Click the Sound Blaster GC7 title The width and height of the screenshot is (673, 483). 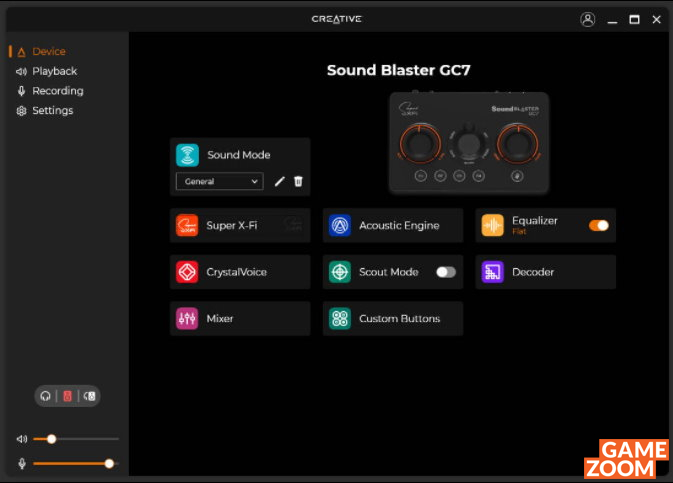399,70
